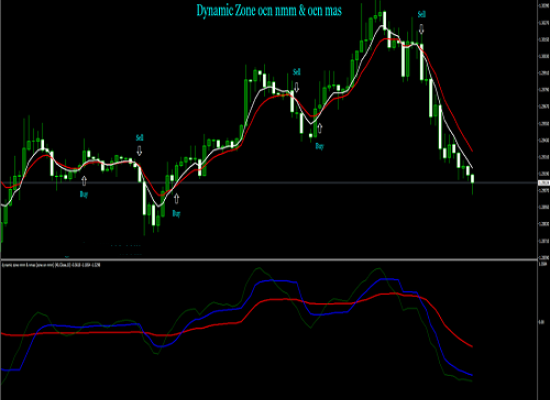Click the indicator name label in the subwindow corner
Viewport: 550px width, 400px height.
pyautogui.click(x=51, y=265)
